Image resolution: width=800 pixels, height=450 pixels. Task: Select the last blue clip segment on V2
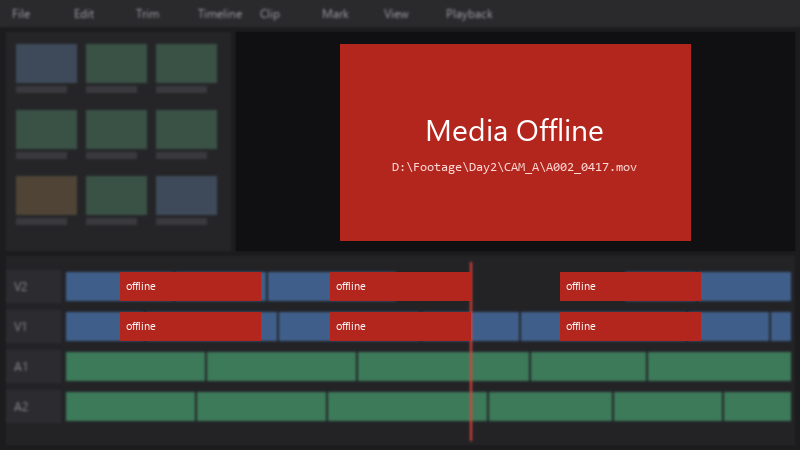point(746,286)
